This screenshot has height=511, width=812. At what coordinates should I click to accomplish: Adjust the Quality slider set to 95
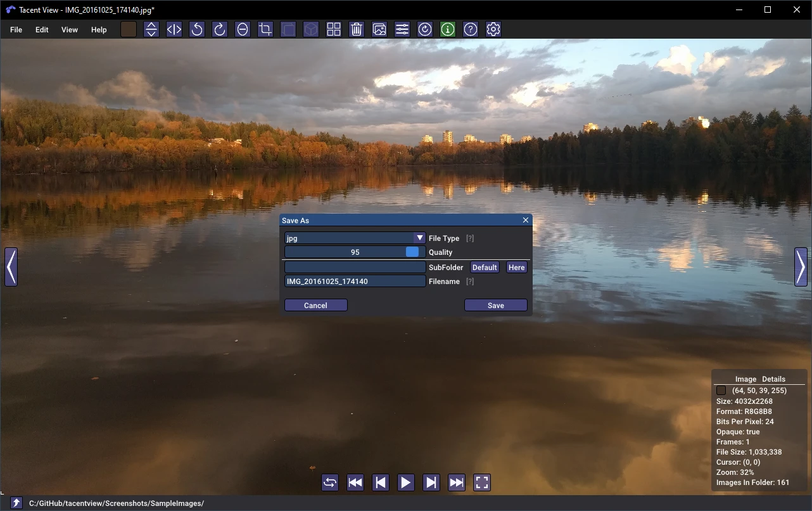point(355,252)
